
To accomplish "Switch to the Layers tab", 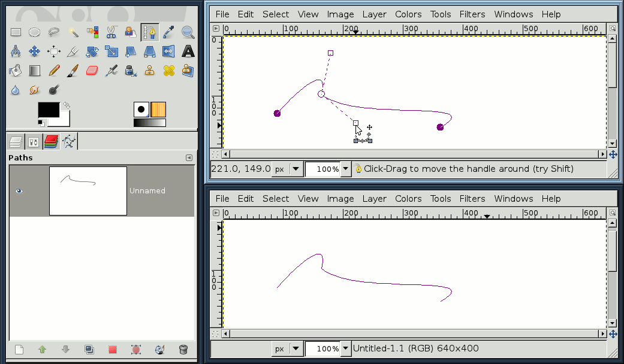I will tap(16, 141).
